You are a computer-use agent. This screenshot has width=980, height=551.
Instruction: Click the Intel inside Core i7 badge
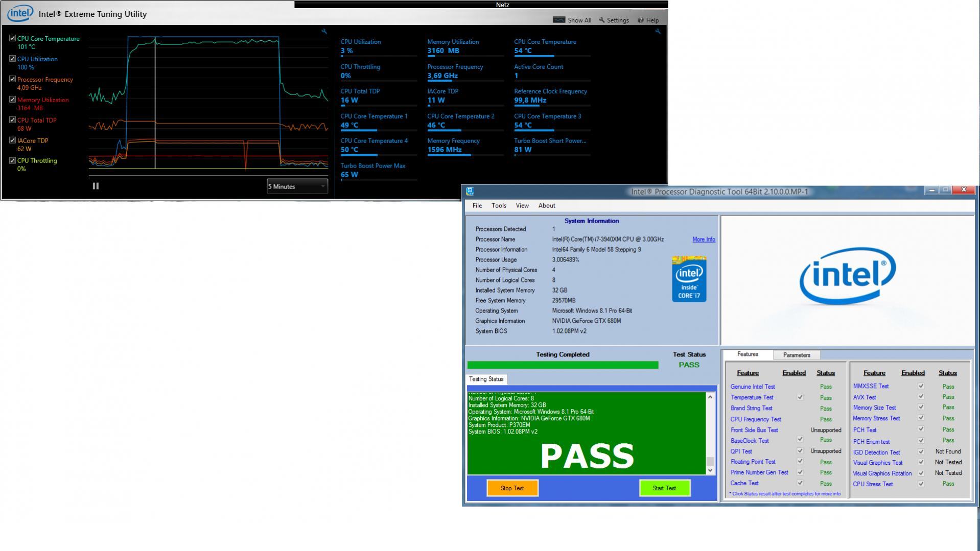tap(689, 279)
